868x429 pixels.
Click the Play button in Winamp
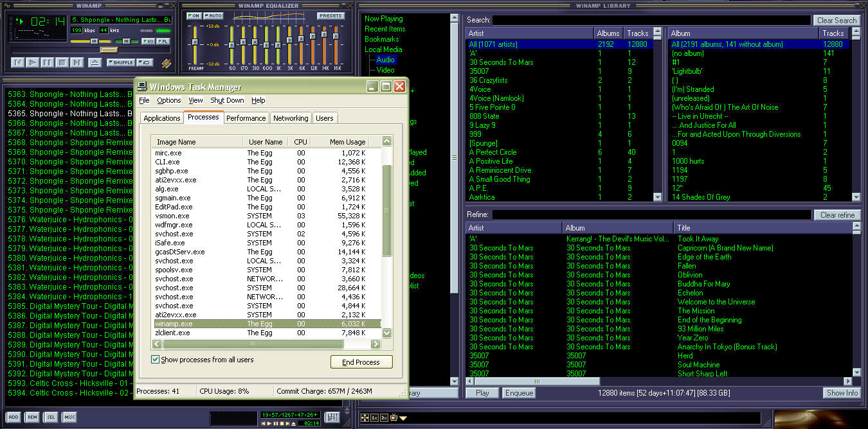tap(32, 62)
